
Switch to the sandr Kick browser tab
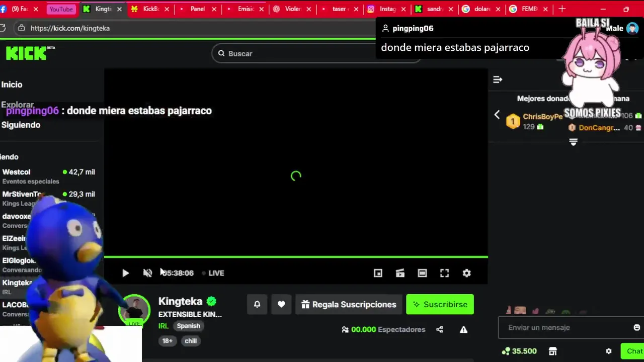click(x=434, y=9)
